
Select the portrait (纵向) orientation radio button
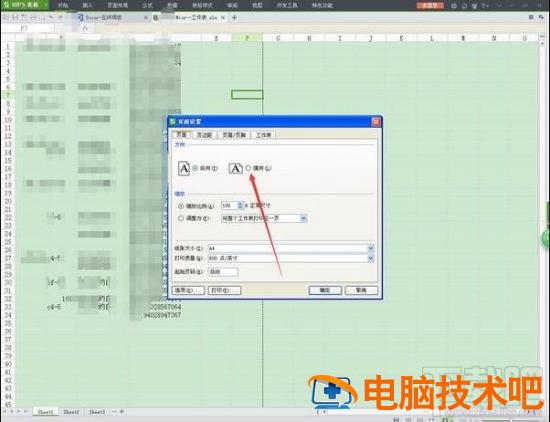[195, 168]
